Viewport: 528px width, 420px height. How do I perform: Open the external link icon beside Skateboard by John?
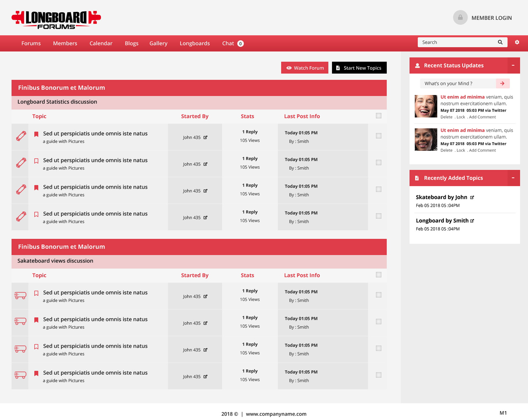point(472,198)
